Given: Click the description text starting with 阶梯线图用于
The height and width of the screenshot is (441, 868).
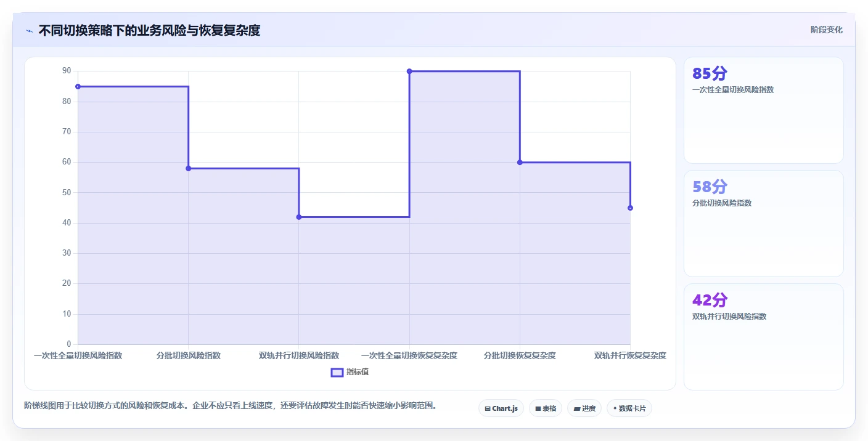Looking at the screenshot, I should tap(231, 406).
